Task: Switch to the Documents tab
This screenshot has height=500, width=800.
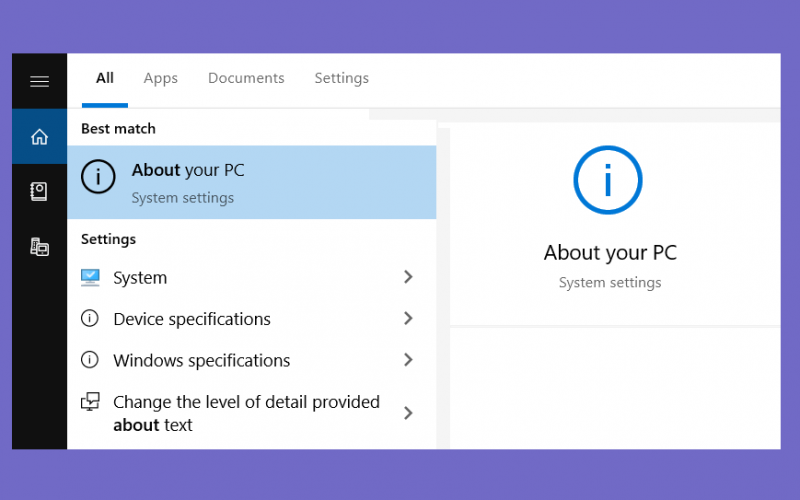Action: pyautogui.click(x=246, y=78)
